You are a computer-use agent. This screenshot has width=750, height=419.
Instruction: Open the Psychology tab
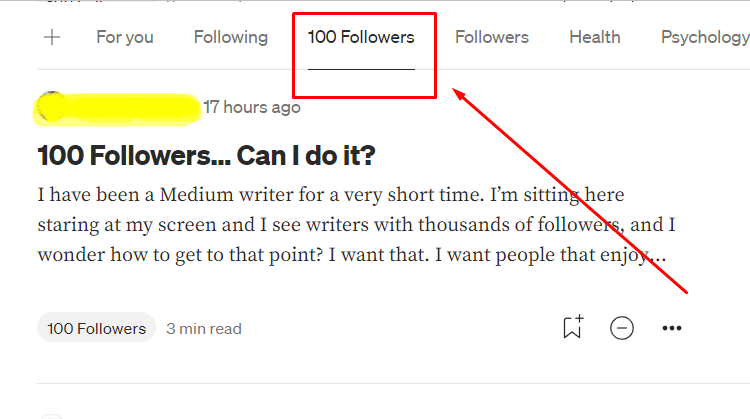click(705, 37)
